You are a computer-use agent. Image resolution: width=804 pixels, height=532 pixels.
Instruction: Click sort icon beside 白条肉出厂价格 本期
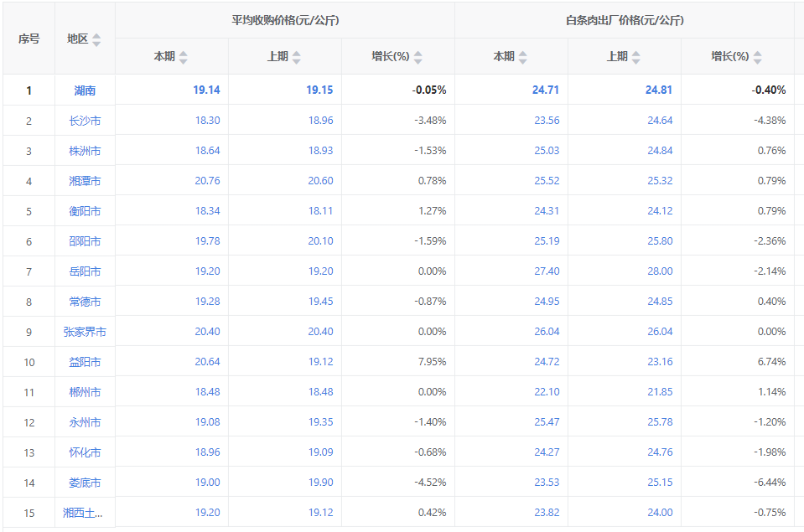coord(523,57)
